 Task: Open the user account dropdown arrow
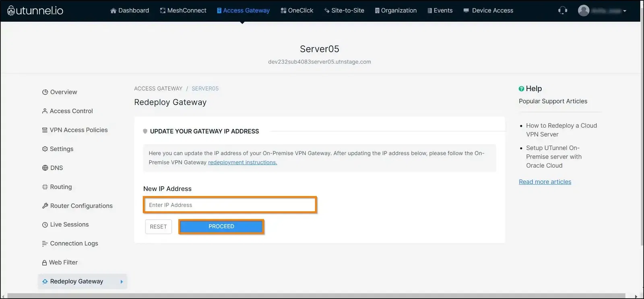[x=625, y=11]
